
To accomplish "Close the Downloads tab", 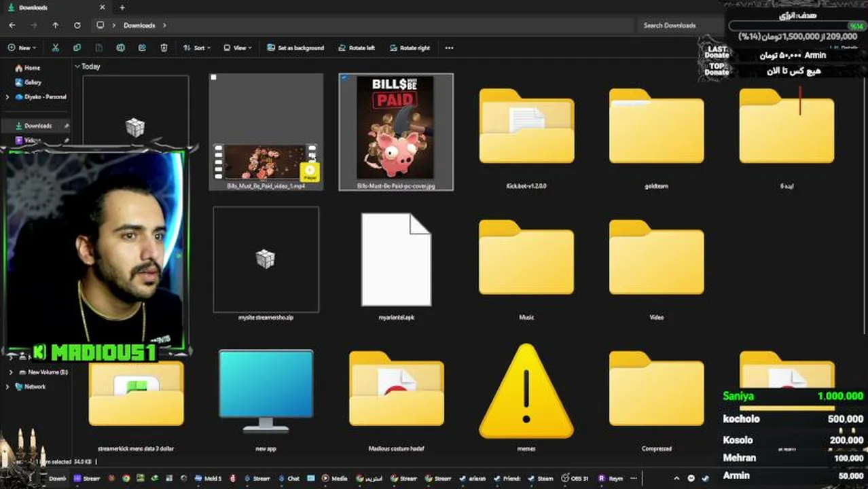I will [103, 7].
